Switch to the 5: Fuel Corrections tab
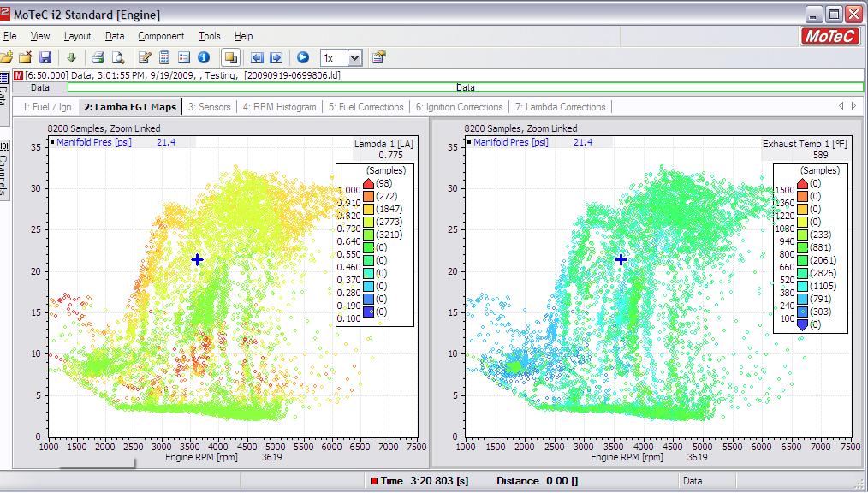Screen dimensions: 868x493 pyautogui.click(x=366, y=107)
